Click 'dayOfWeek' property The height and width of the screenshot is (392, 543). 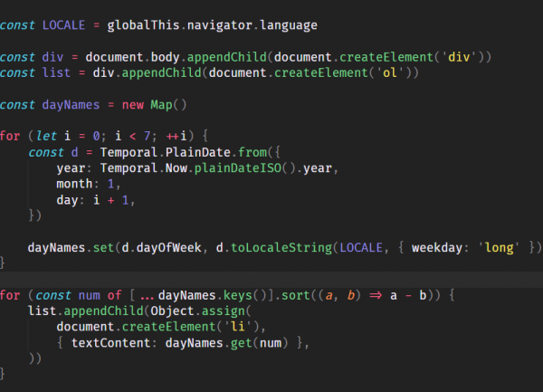168,248
